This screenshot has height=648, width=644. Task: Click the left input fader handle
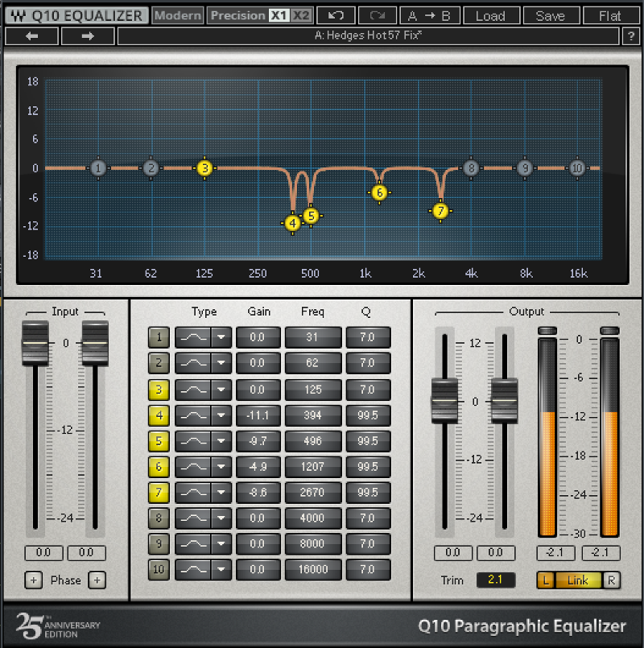pos(35,343)
